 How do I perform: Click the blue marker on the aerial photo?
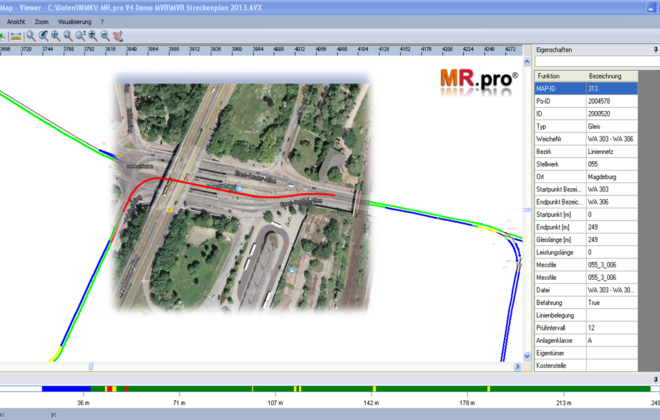(x=240, y=188)
